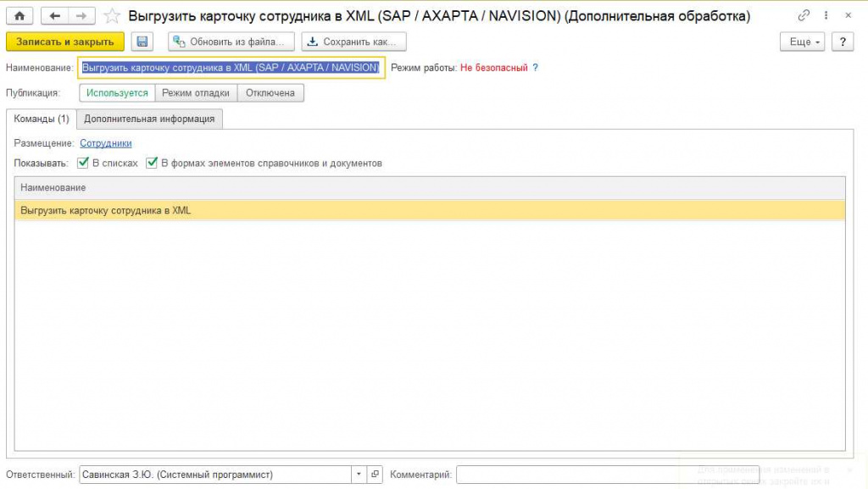Open the three-dots options menu
The width and height of the screenshot is (868, 489).
[x=826, y=15]
